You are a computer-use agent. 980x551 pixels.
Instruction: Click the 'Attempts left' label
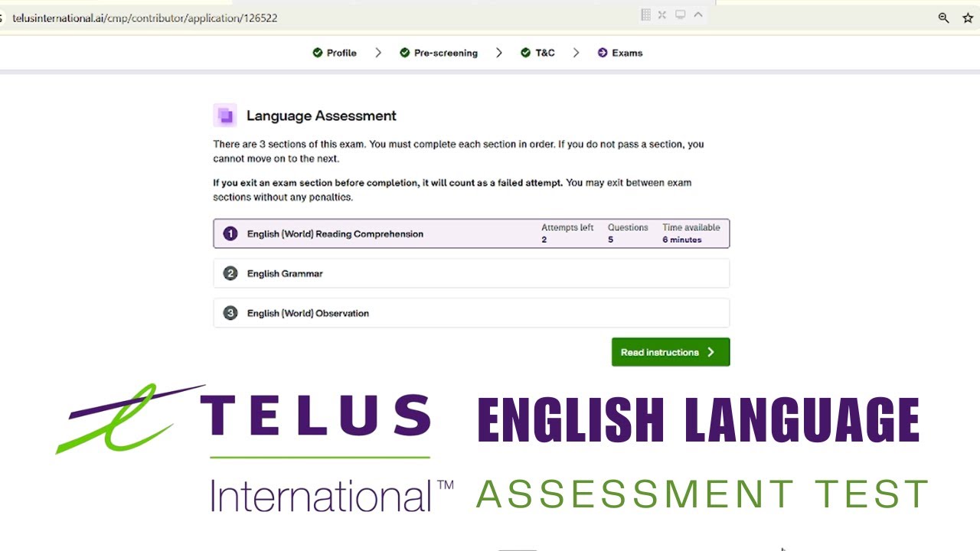tap(567, 227)
